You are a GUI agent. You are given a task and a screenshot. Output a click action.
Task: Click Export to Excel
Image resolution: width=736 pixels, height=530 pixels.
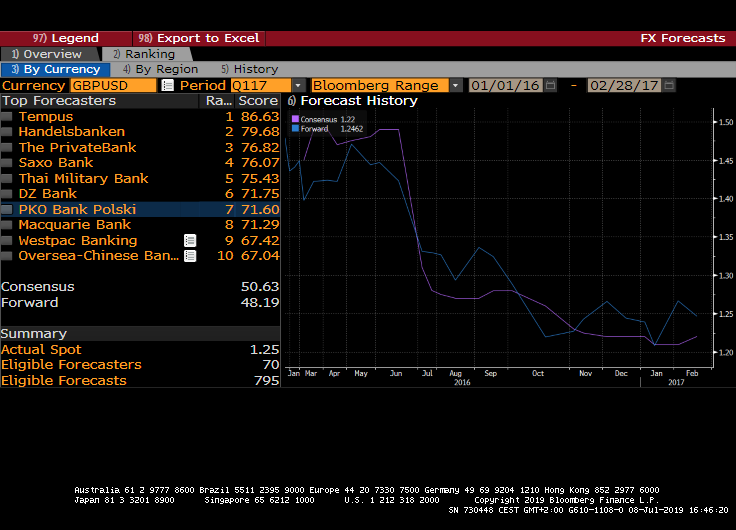pos(199,38)
